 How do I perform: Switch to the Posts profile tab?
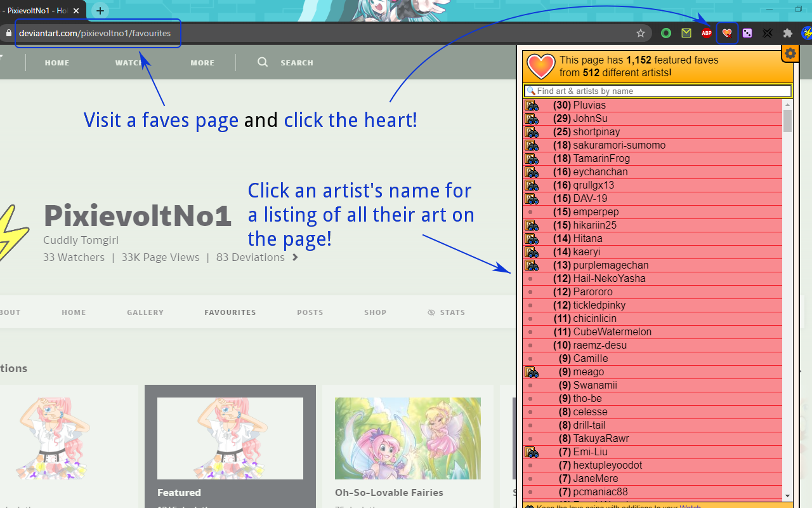point(310,312)
